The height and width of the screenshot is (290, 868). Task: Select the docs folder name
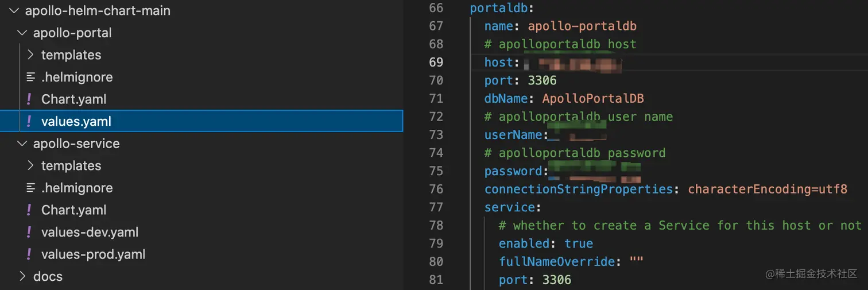point(48,276)
